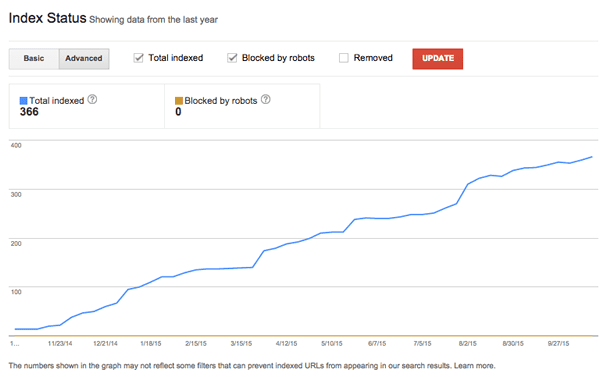This screenshot has width=600, height=377.
Task: Click the Blocked by robots help icon
Action: coord(266,100)
